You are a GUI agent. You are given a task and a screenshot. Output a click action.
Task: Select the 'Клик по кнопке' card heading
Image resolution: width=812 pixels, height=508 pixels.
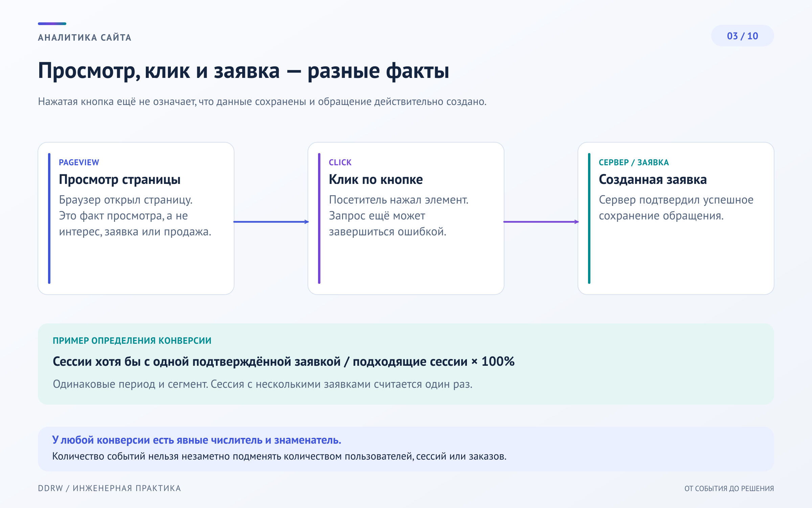click(376, 179)
